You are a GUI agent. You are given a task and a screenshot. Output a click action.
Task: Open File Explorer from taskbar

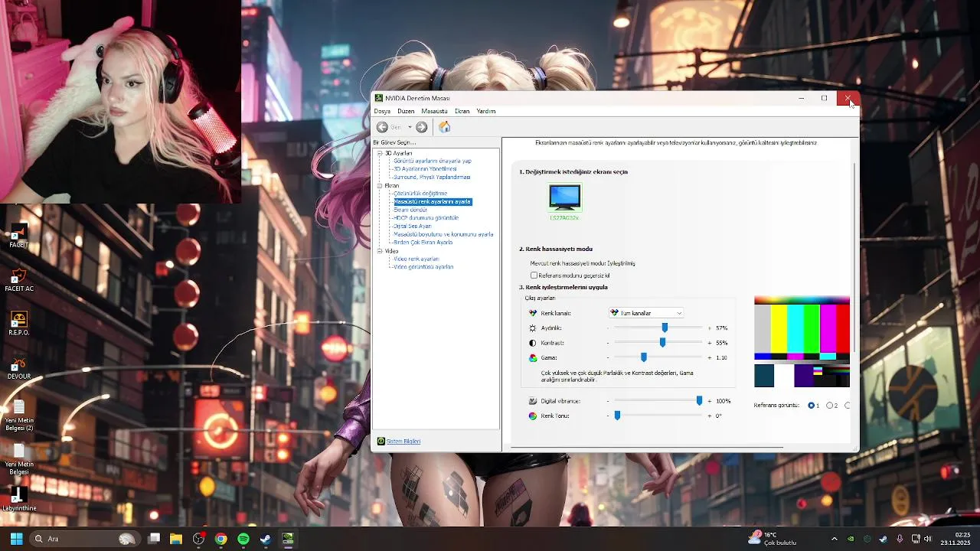pyautogui.click(x=176, y=539)
